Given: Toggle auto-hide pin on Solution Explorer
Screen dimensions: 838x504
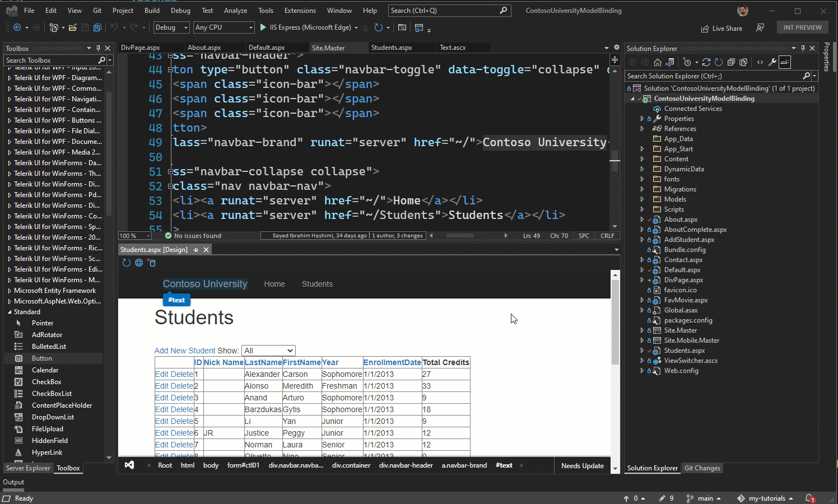Looking at the screenshot, I should coord(803,48).
